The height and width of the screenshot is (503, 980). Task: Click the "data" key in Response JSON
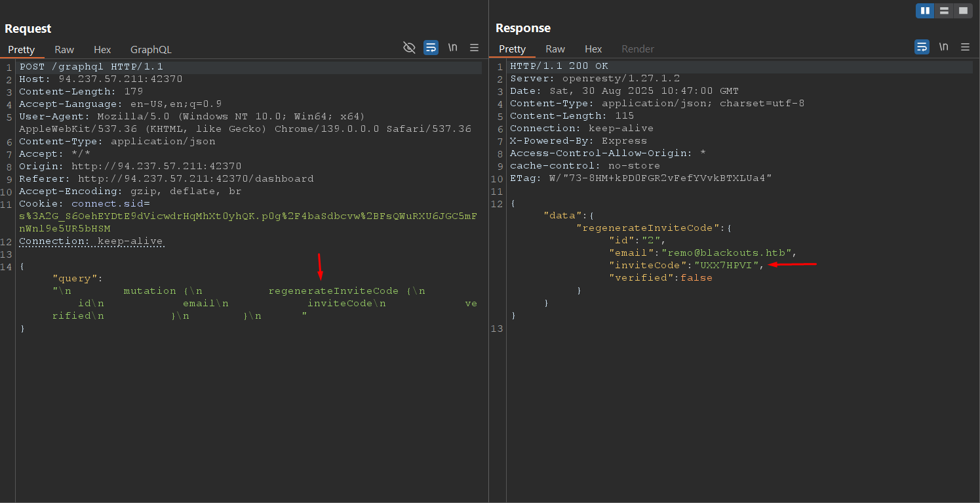[x=563, y=216]
